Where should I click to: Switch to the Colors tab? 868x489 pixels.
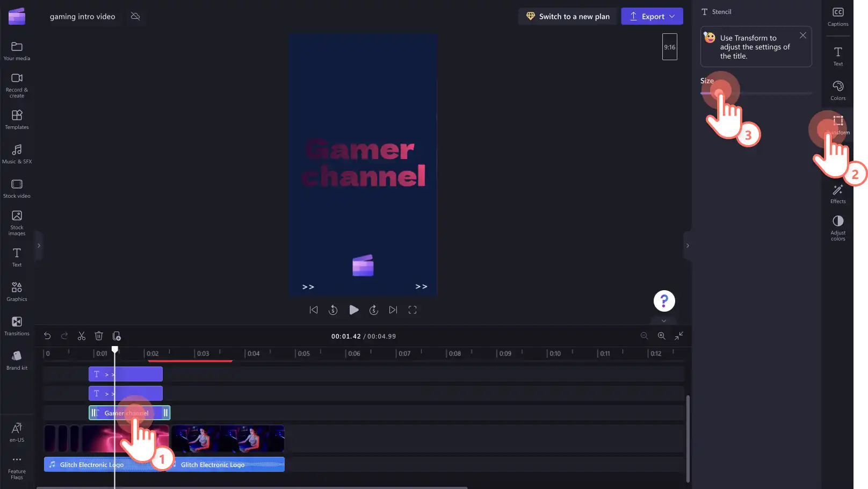[x=838, y=91]
